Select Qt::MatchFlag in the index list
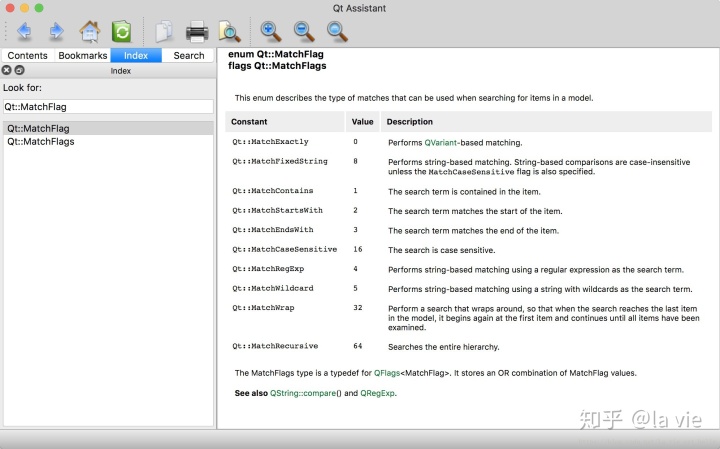The width and height of the screenshot is (720, 449). coord(108,129)
